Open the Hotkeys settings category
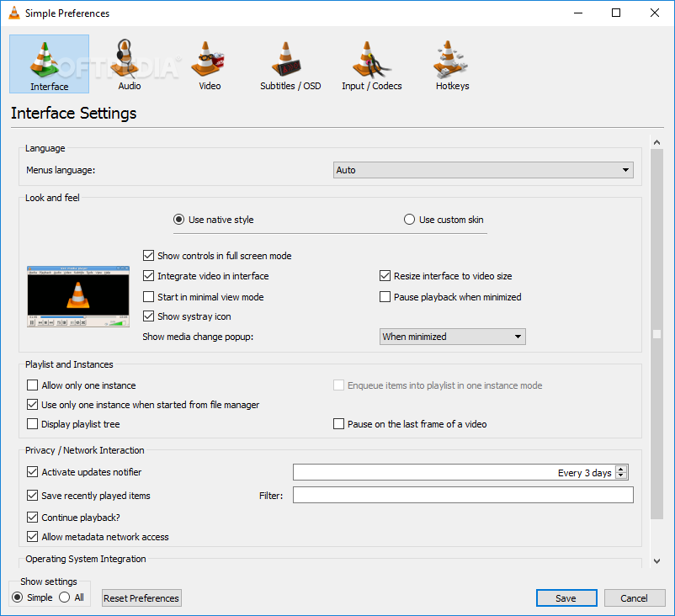Screen dimensions: 675x616 point(452,65)
